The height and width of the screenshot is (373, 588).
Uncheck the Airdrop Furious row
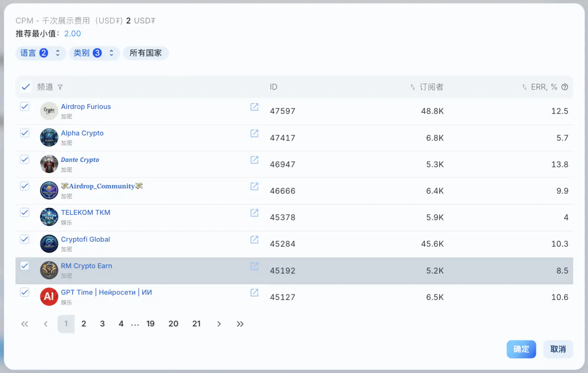25,107
